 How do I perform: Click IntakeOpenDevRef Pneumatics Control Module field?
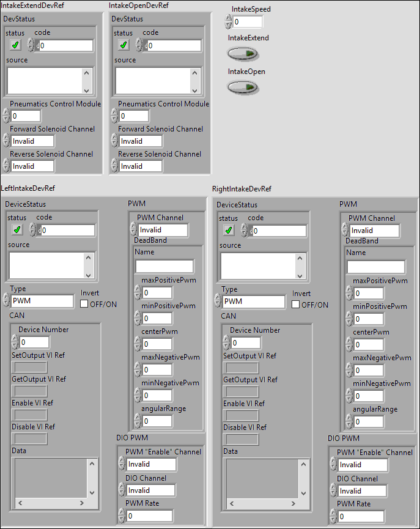pyautogui.click(x=134, y=116)
